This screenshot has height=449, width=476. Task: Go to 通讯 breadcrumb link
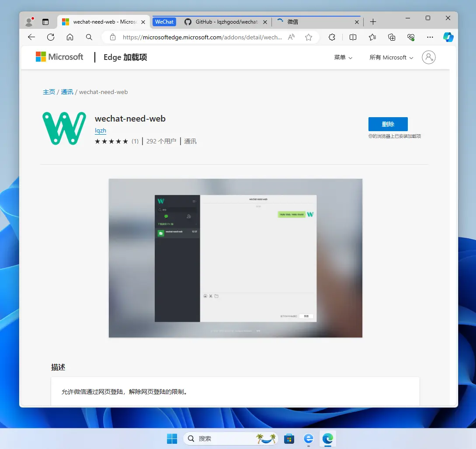click(x=67, y=92)
